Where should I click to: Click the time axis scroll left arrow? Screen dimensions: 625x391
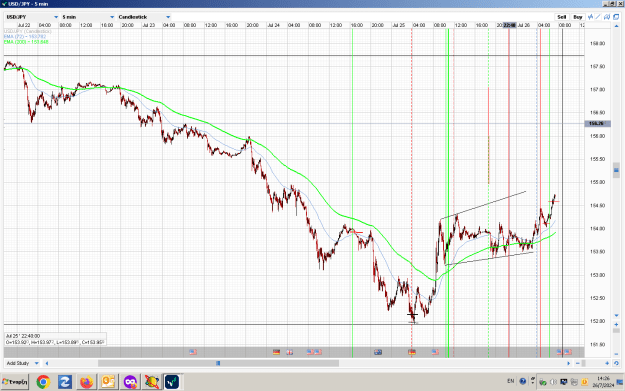point(47,363)
